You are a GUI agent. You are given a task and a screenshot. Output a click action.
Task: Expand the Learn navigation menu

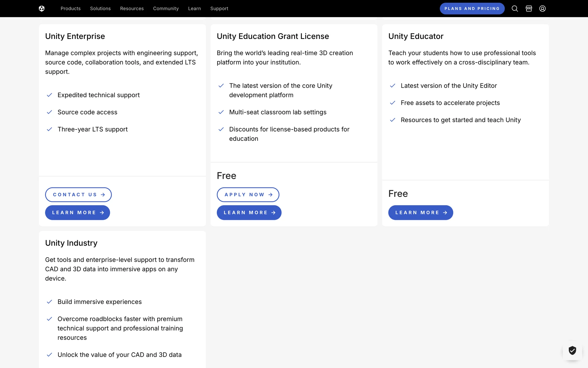pyautogui.click(x=194, y=9)
